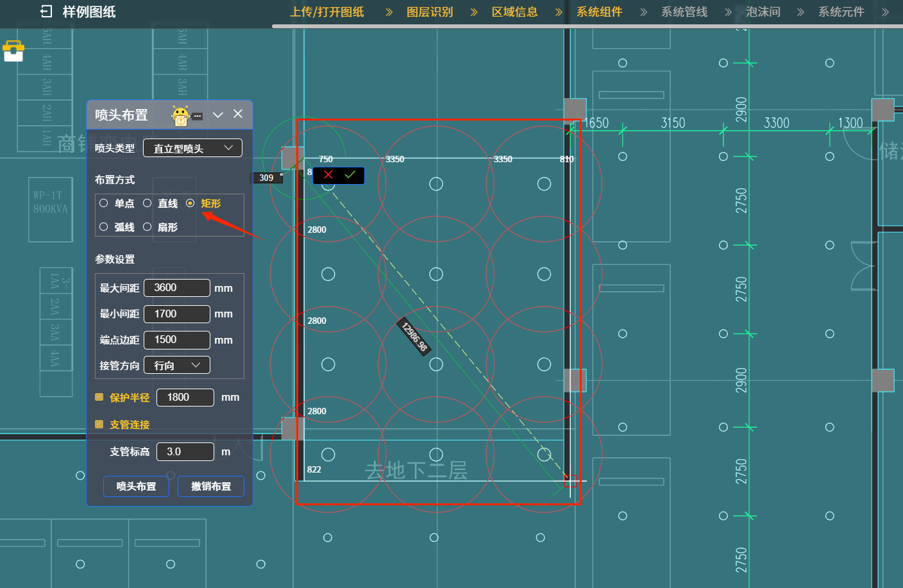The image size is (903, 588).
Task: Uncheck the 保护半径 checkbox
Action: click(99, 397)
